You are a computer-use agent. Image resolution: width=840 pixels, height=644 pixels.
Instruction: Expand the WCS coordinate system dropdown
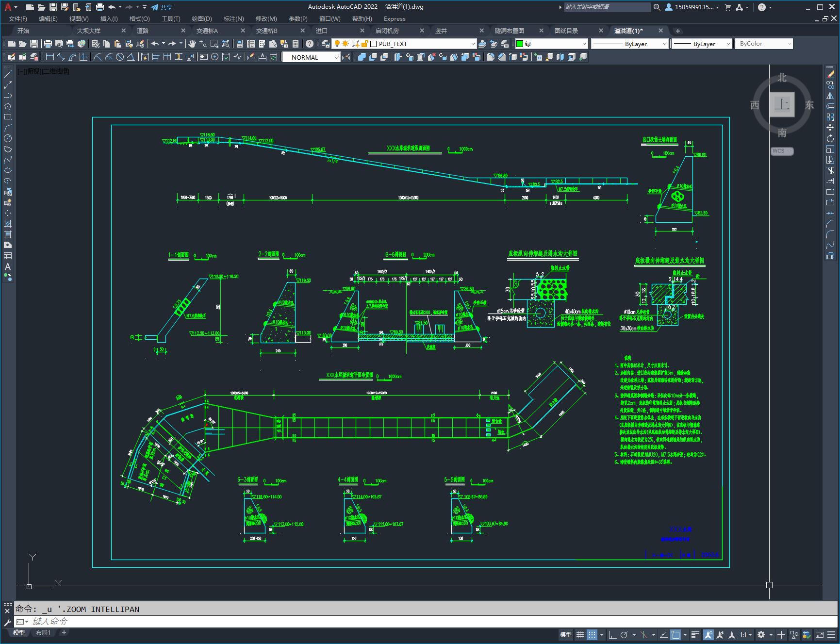tap(782, 151)
